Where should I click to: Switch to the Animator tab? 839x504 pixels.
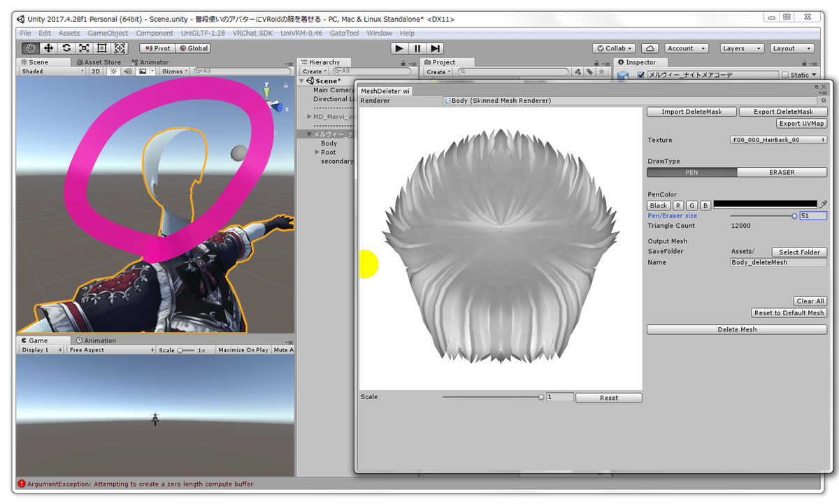click(x=149, y=62)
